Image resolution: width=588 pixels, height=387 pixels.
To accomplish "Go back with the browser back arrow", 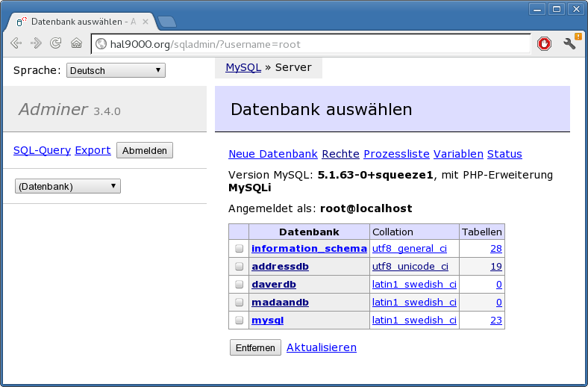I will click(16, 43).
